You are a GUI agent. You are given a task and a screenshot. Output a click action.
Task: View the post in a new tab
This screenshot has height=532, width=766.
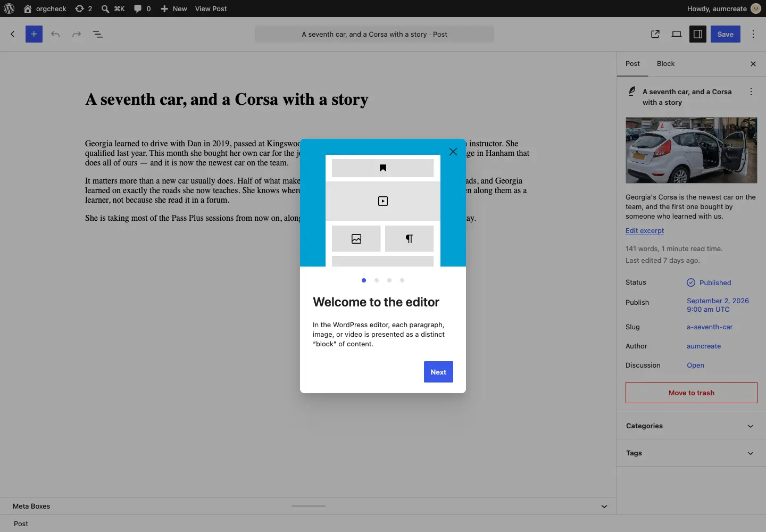(655, 34)
